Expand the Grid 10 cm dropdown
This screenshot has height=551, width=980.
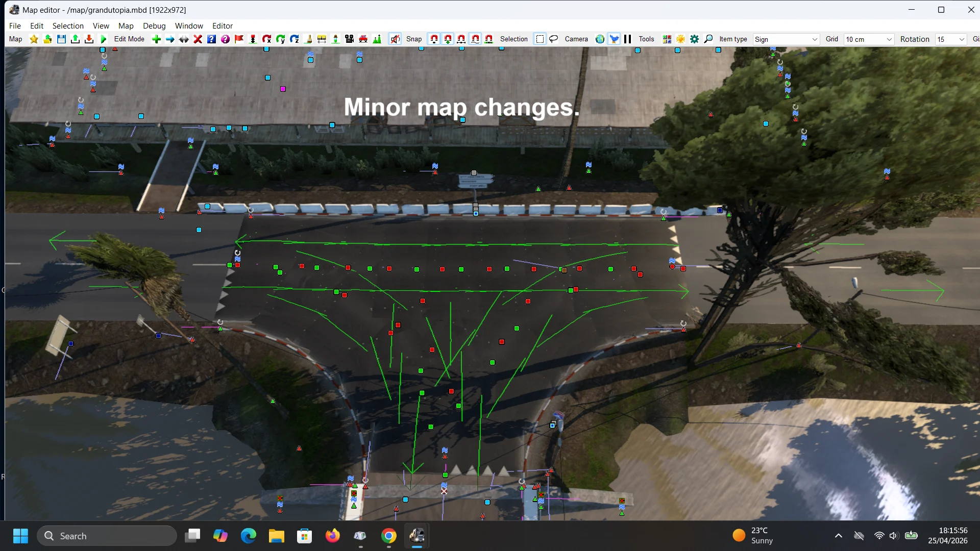(x=869, y=39)
